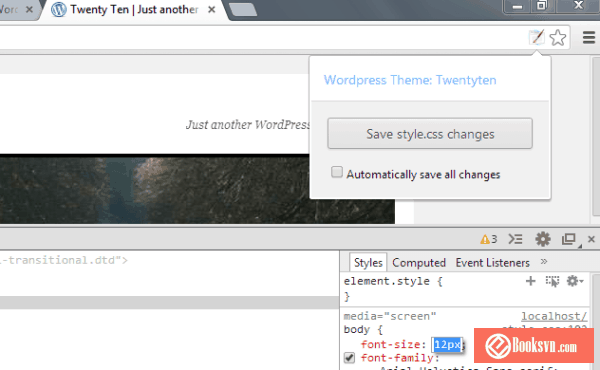This screenshot has width=600, height=370.
Task: Open the Event Listeners tab
Action: pos(492,262)
